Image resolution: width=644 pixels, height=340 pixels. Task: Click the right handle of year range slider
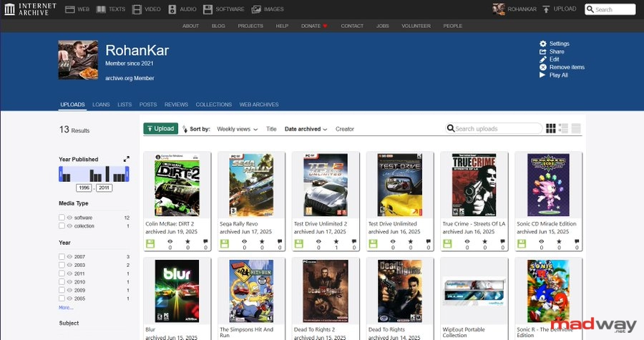click(x=127, y=174)
